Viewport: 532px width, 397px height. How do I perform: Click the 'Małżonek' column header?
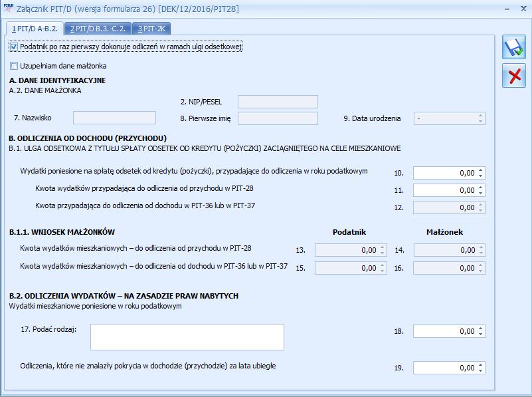coord(444,232)
